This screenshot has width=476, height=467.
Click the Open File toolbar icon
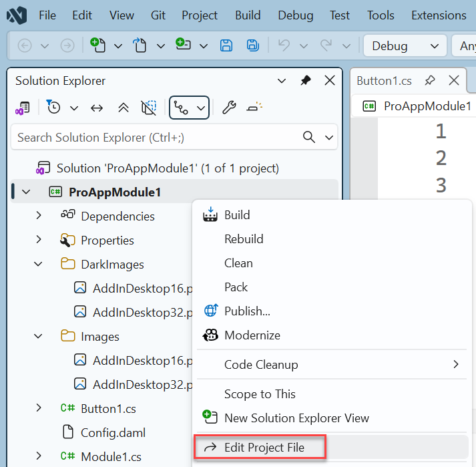coord(140,45)
